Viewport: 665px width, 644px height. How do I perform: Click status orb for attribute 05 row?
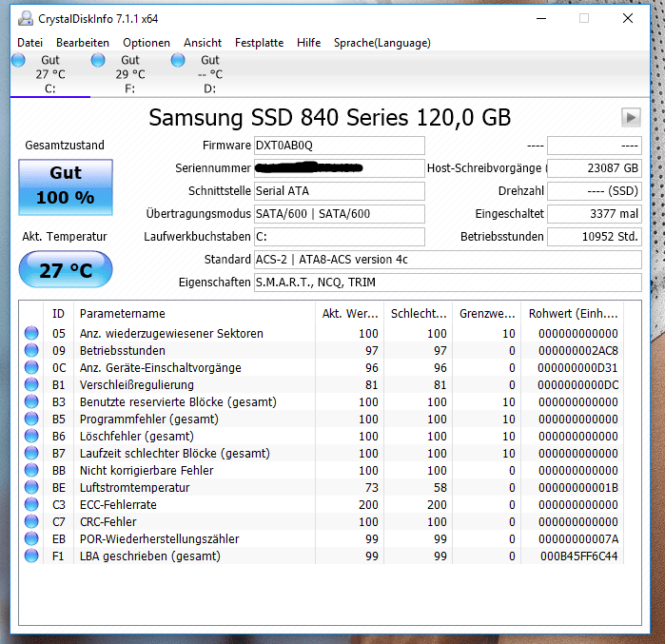point(31,333)
